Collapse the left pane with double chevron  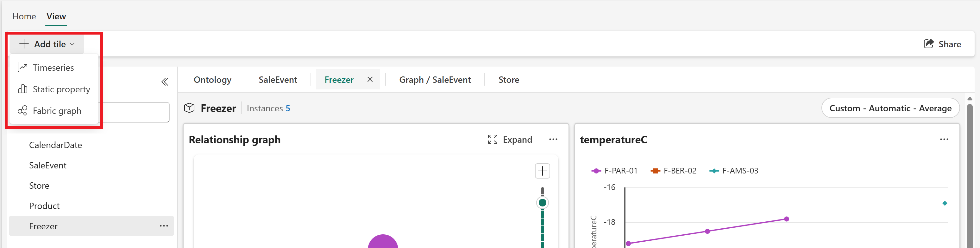(165, 82)
